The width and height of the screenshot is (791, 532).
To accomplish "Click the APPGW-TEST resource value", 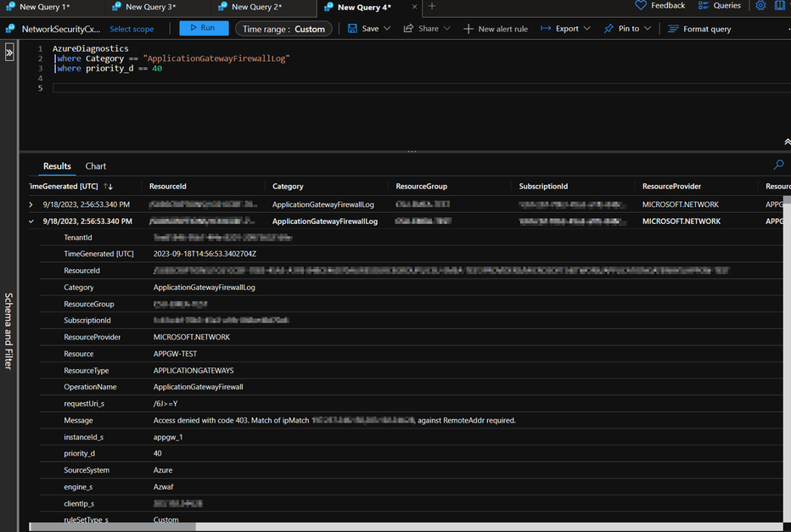I will [175, 354].
